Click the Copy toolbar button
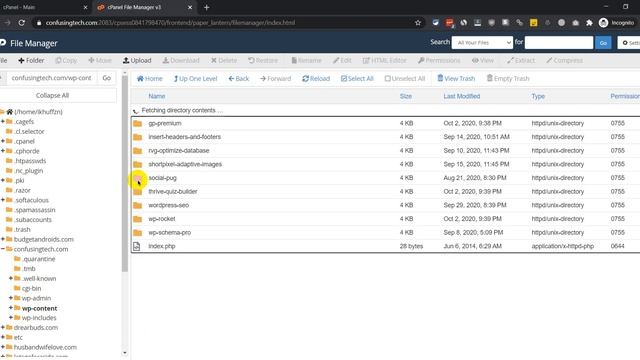The image size is (640, 360). tap(66, 60)
